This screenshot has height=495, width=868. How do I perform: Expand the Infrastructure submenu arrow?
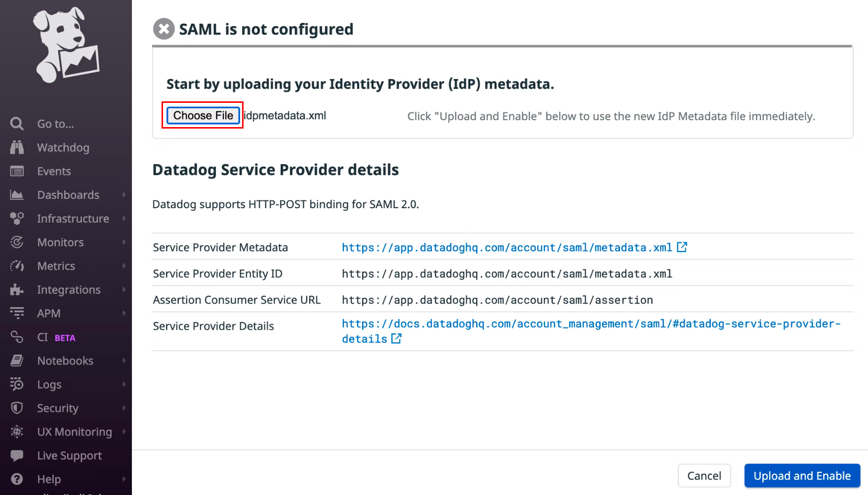point(124,219)
